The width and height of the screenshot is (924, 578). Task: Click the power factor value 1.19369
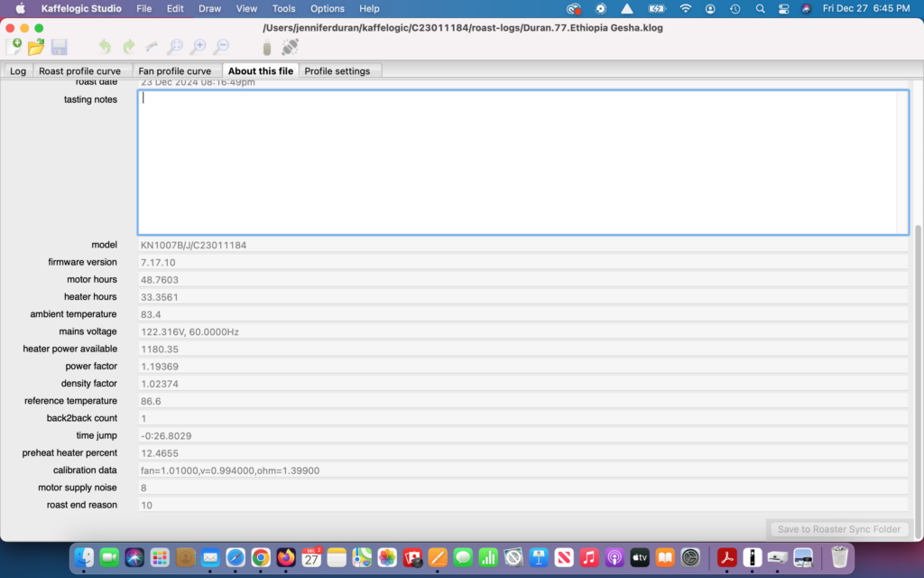click(522, 367)
